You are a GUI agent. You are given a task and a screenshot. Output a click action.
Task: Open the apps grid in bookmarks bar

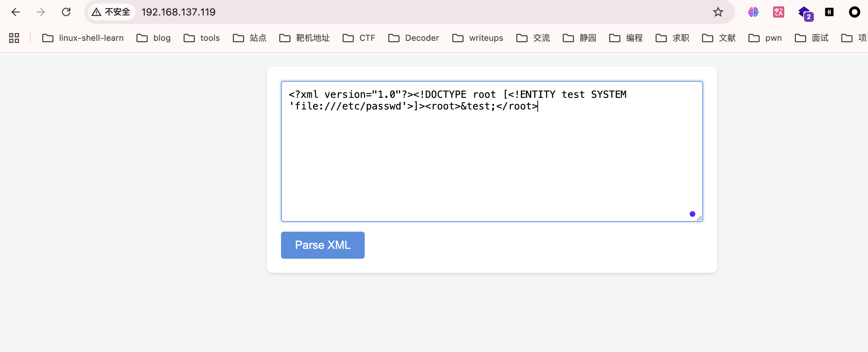point(14,38)
